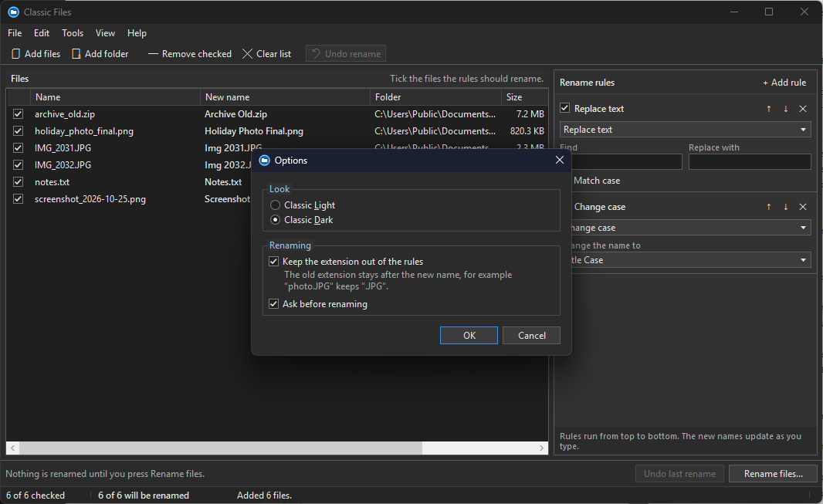Uncheck archive_old.zip in the file list
The image size is (823, 504).
coord(18,113)
